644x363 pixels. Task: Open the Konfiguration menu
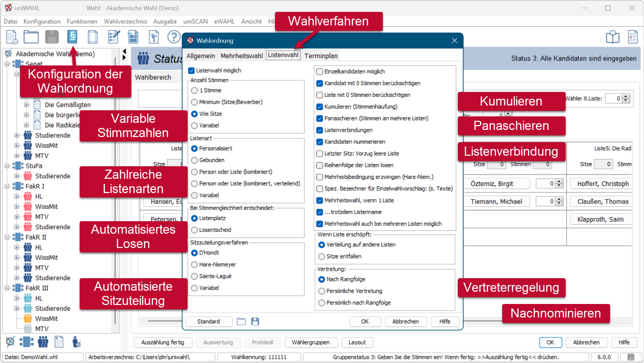pyautogui.click(x=42, y=21)
